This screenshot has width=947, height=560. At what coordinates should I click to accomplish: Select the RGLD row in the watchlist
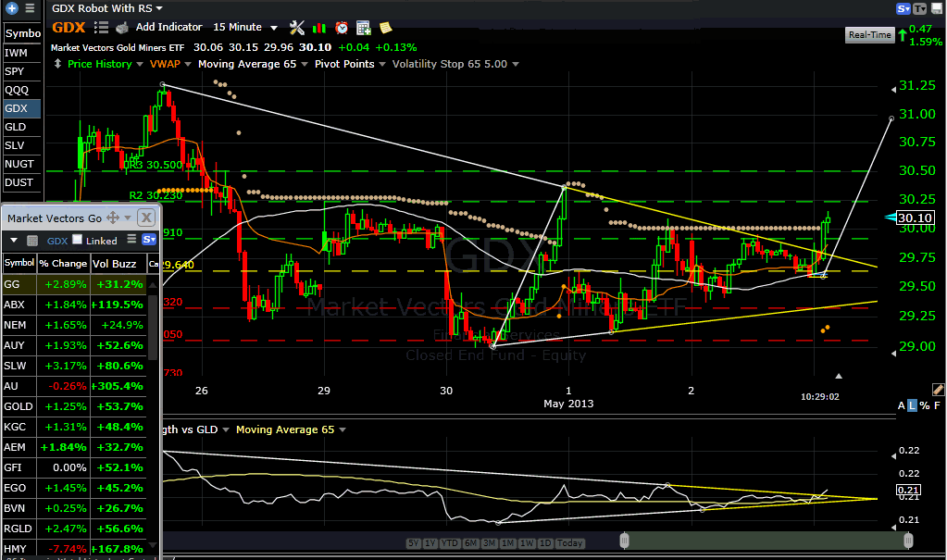pyautogui.click(x=74, y=529)
